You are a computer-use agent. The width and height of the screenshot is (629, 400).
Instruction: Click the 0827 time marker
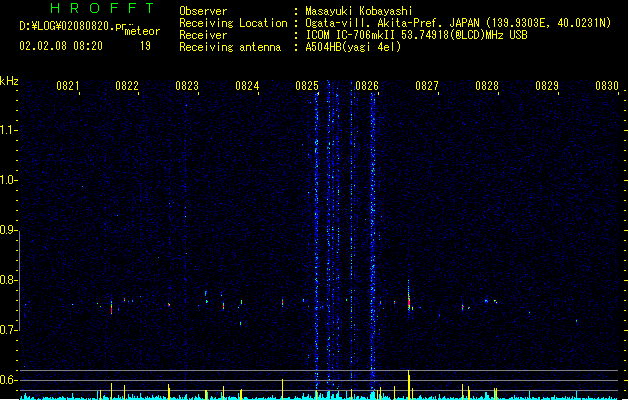pos(427,86)
